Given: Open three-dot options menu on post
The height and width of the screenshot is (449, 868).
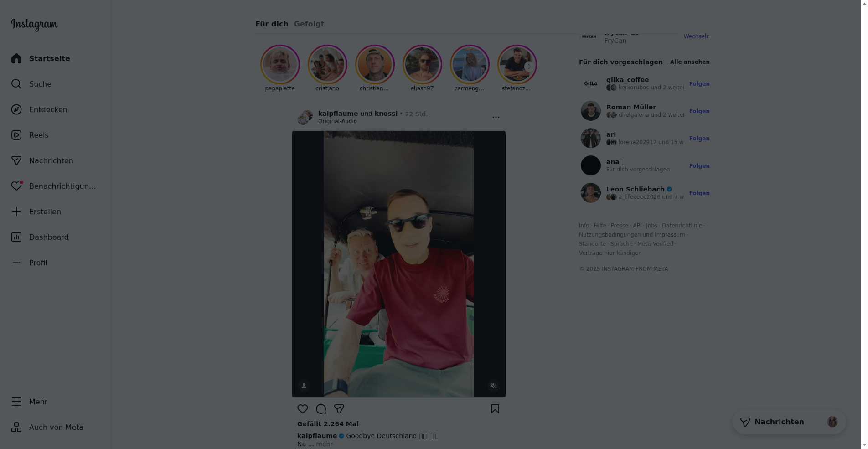Looking at the screenshot, I should pyautogui.click(x=496, y=117).
